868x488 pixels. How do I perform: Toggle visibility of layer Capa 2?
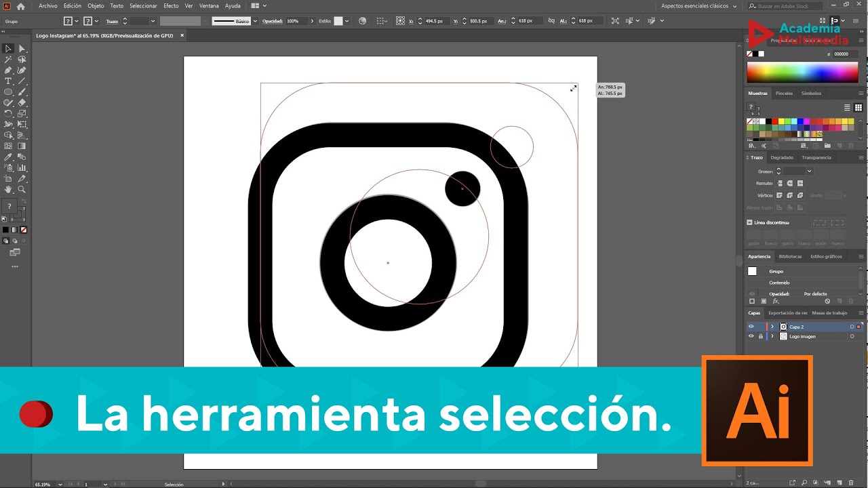(x=751, y=327)
